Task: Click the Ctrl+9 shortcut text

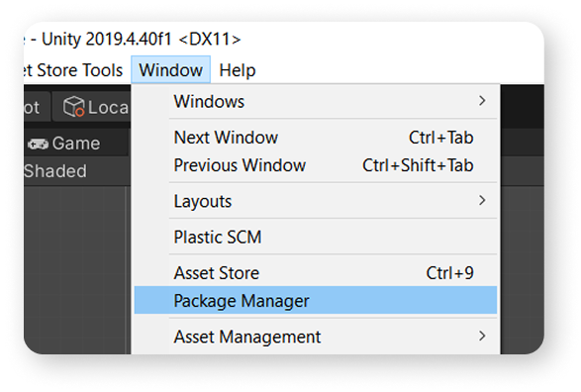Action: point(449,273)
